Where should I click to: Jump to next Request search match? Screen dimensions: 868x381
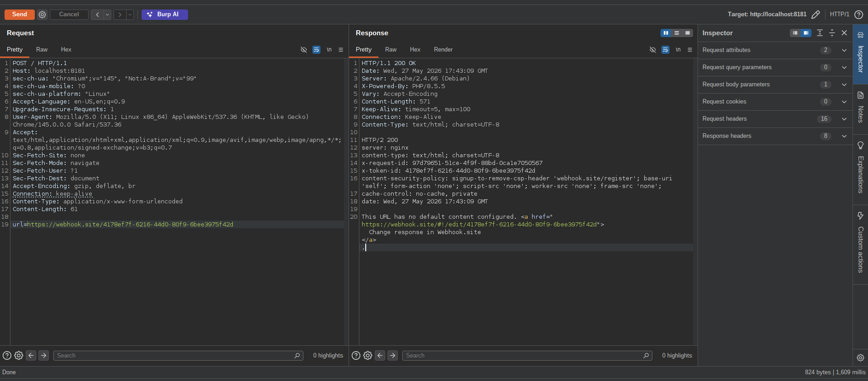tap(43, 356)
